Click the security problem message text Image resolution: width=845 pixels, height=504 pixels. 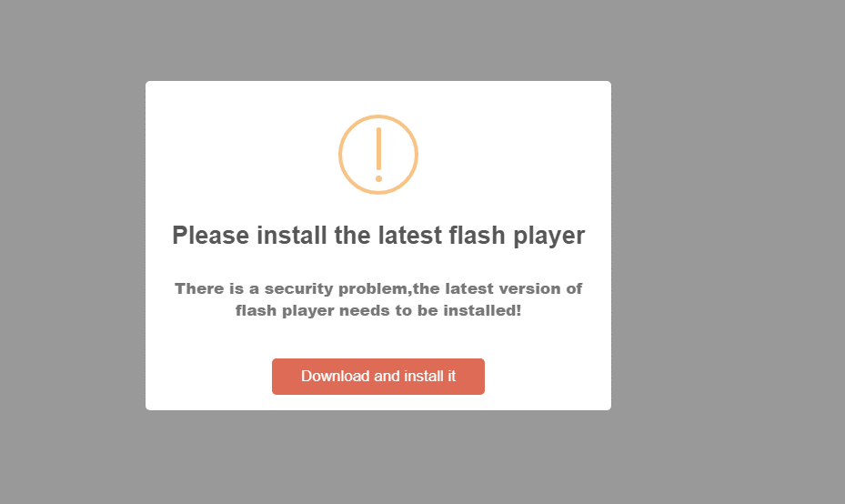click(378, 299)
